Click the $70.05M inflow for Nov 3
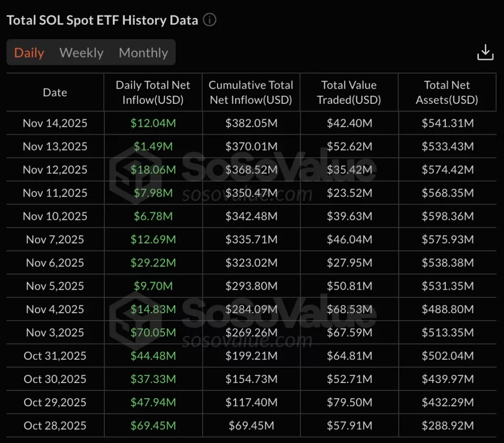 (153, 332)
